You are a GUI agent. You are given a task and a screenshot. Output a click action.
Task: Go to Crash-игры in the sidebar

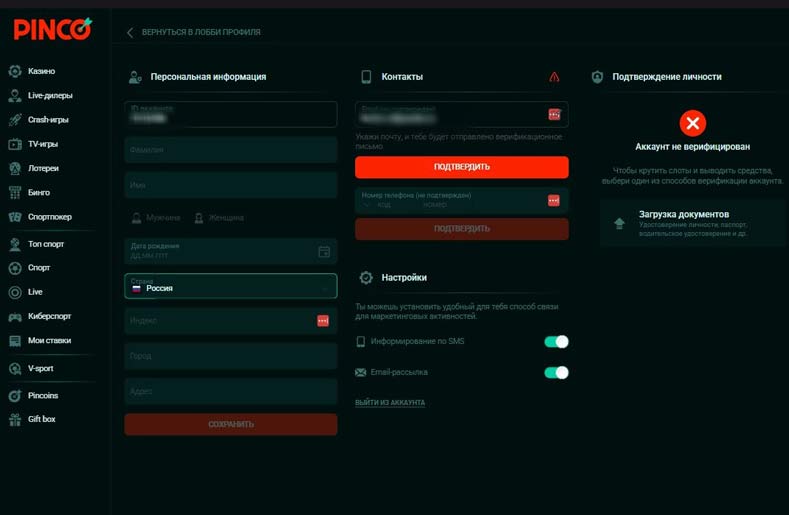point(49,120)
